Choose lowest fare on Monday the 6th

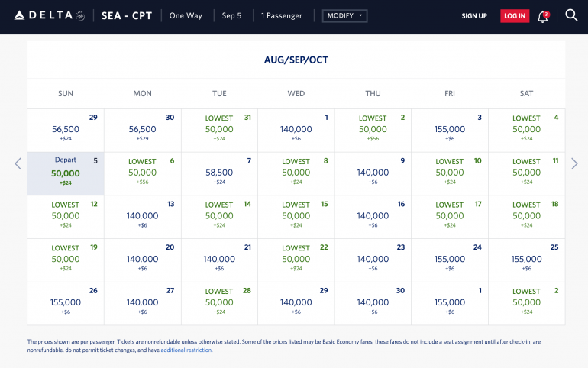143,173
